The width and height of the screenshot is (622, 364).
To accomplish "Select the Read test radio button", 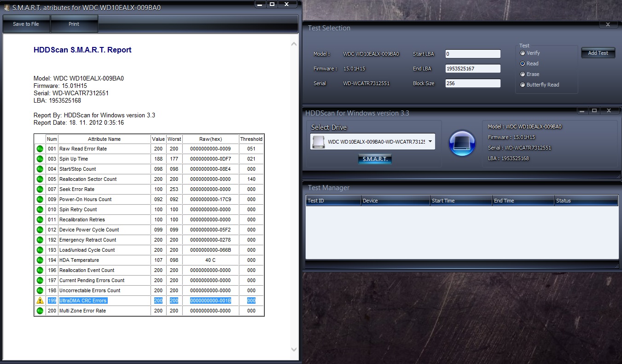I will pyautogui.click(x=523, y=64).
